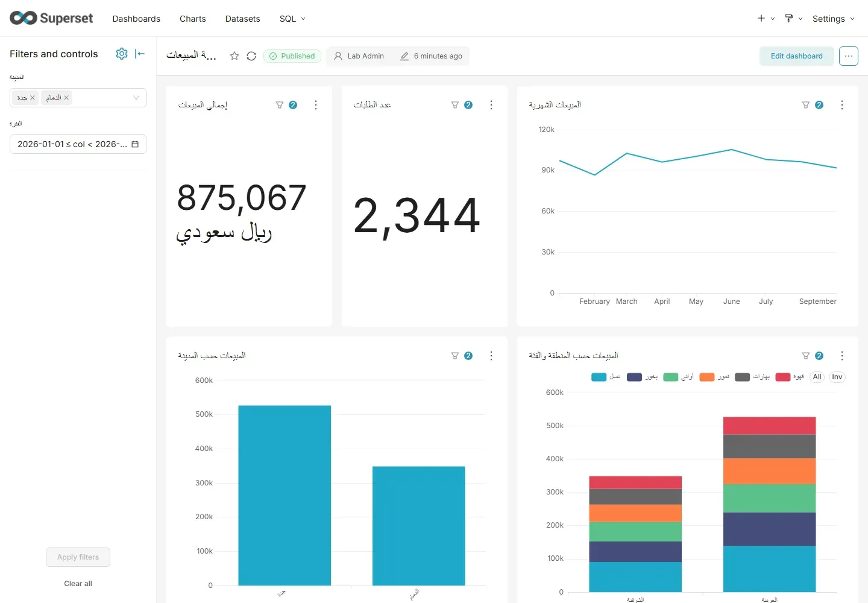This screenshot has width=868, height=603.
Task: Collapse the Filters and controls panel
Action: pyautogui.click(x=140, y=54)
